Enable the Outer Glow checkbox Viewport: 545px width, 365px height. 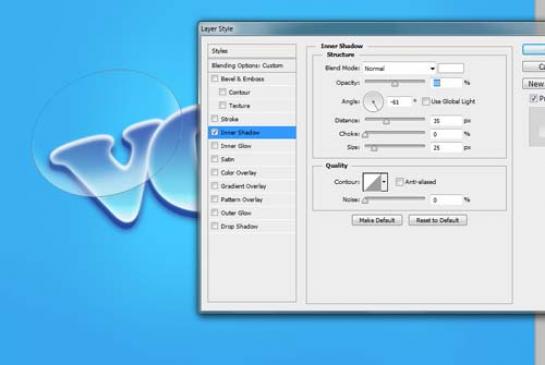[215, 213]
